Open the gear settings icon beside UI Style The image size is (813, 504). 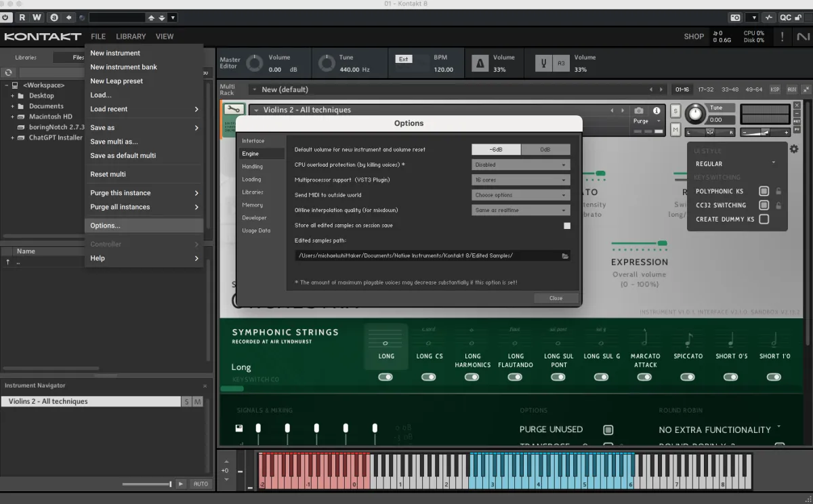click(794, 149)
